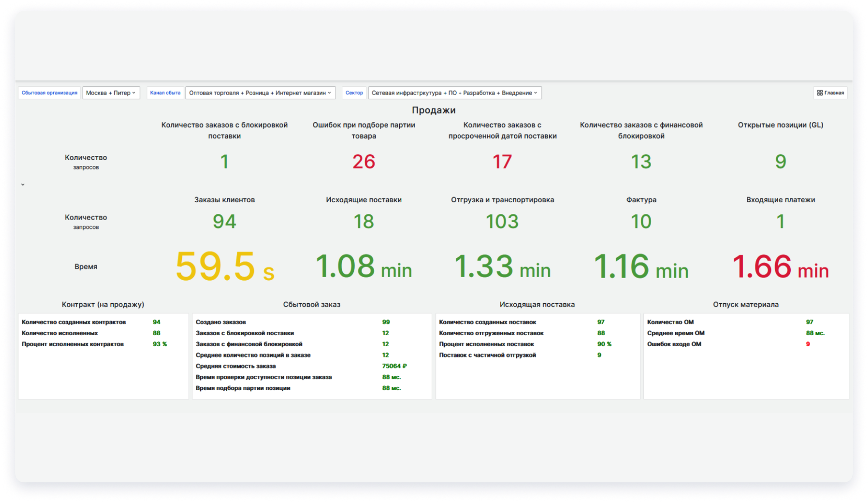Click the Количество ОМ row
The image size is (868, 502).
[x=746, y=322]
